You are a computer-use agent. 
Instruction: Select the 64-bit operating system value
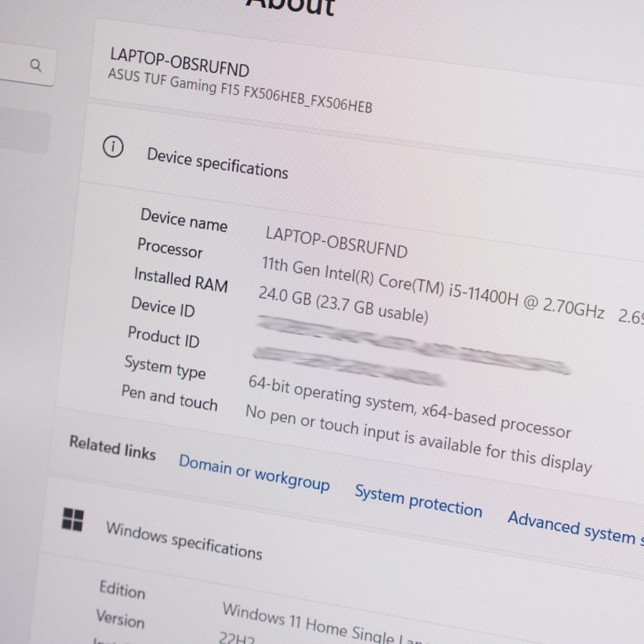pos(409,406)
